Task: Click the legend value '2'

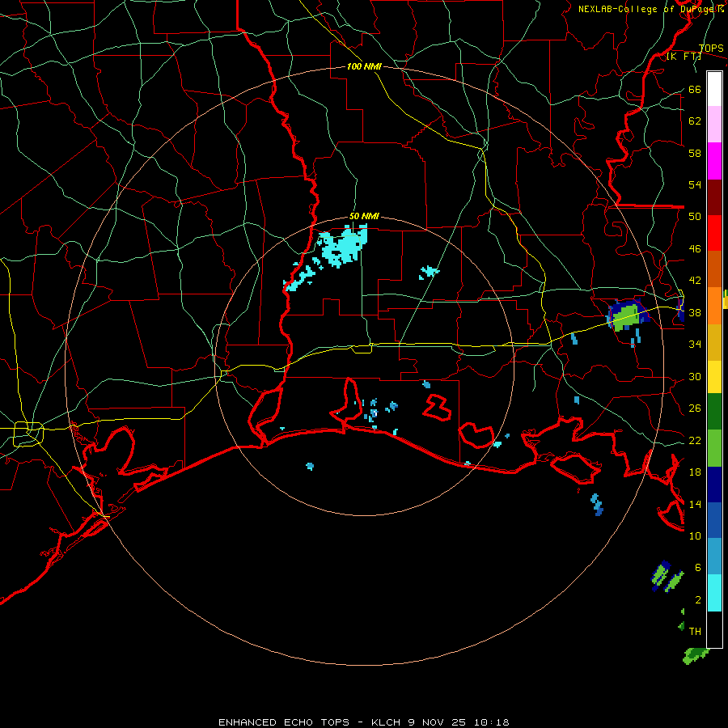Action: tap(697, 599)
